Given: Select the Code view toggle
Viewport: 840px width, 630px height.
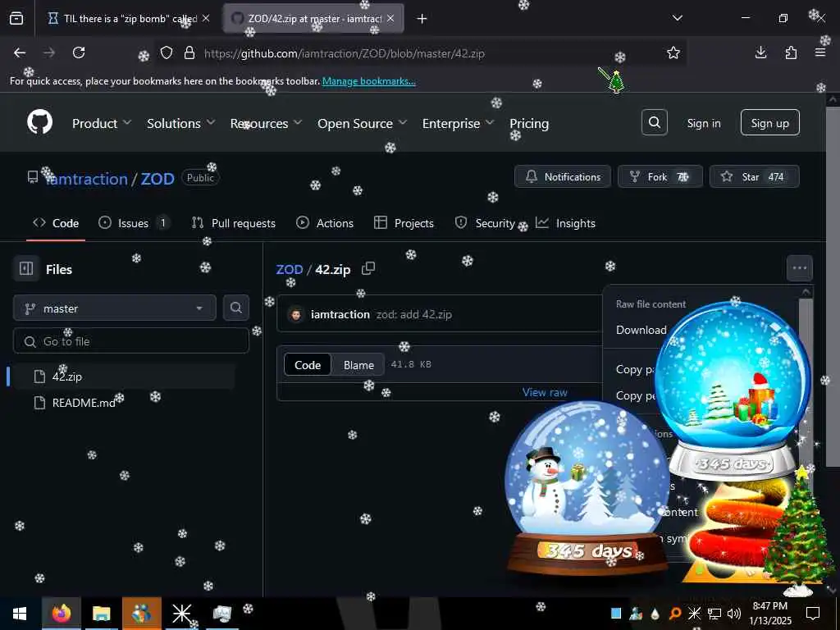Looking at the screenshot, I should point(308,365).
